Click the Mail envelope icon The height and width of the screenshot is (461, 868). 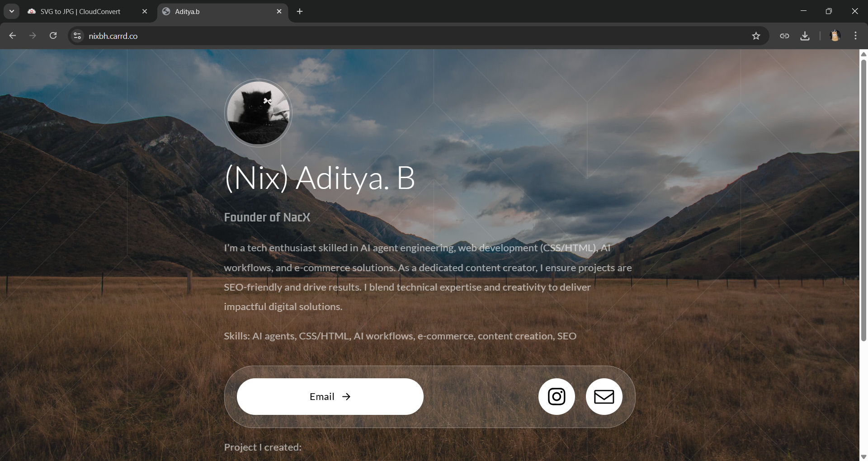(x=604, y=396)
